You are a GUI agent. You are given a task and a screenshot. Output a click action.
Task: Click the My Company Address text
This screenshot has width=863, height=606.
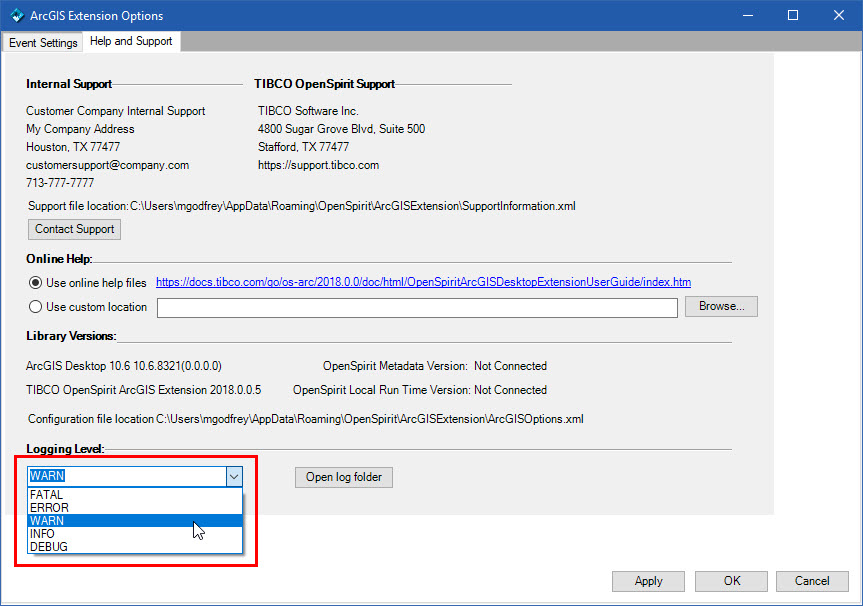(x=80, y=129)
